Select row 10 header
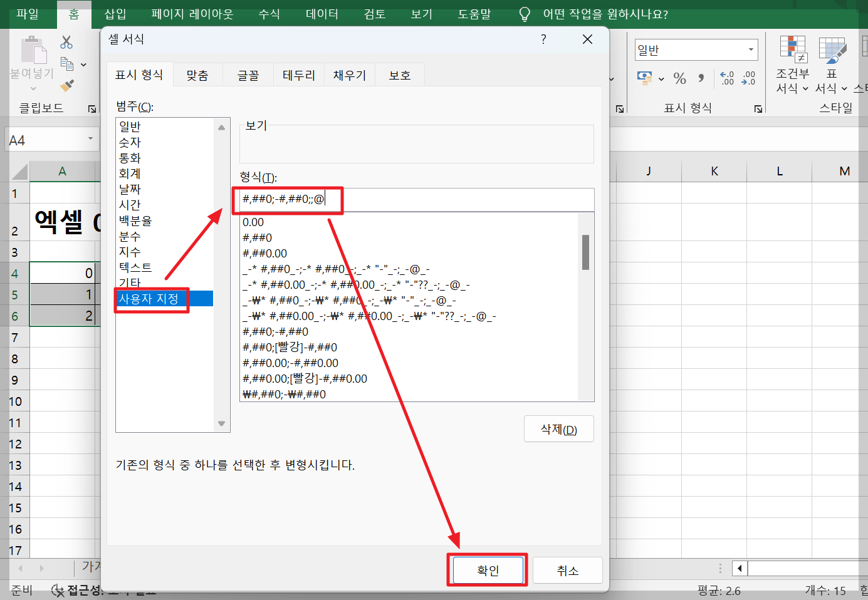 (x=15, y=401)
